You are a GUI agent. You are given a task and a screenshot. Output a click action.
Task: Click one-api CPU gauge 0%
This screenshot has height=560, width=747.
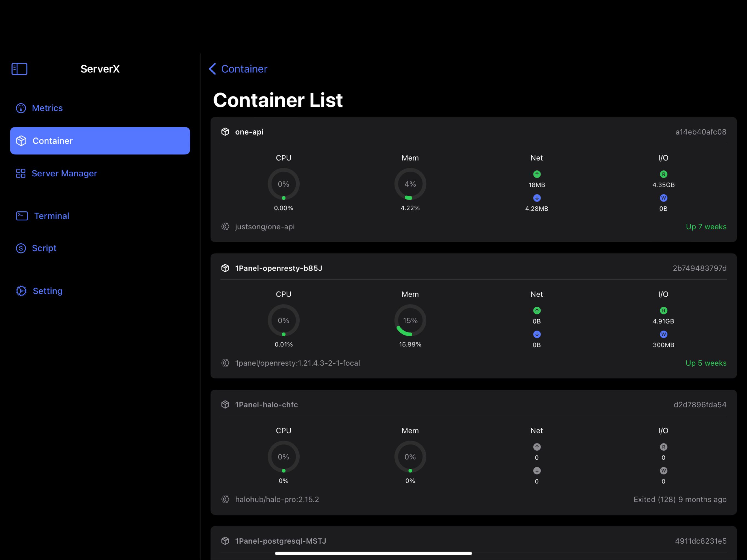point(284,184)
